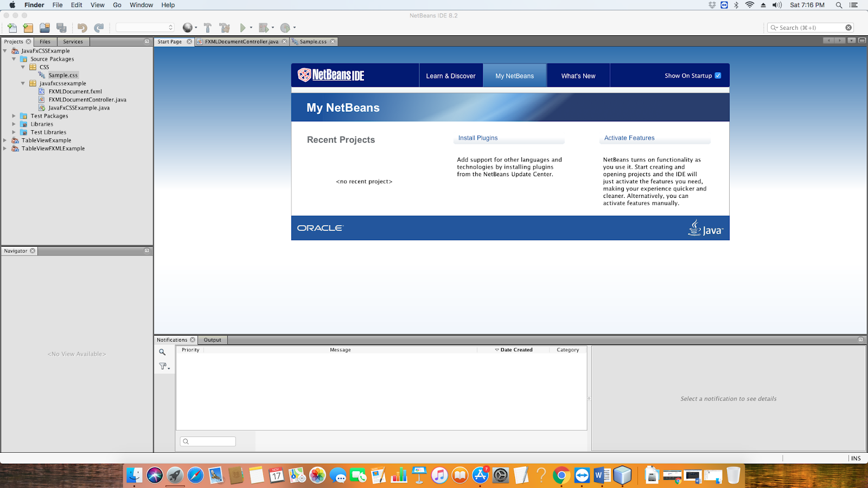Expand the TableViewFXMLExample project
The width and height of the screenshot is (868, 488).
tap(5, 149)
